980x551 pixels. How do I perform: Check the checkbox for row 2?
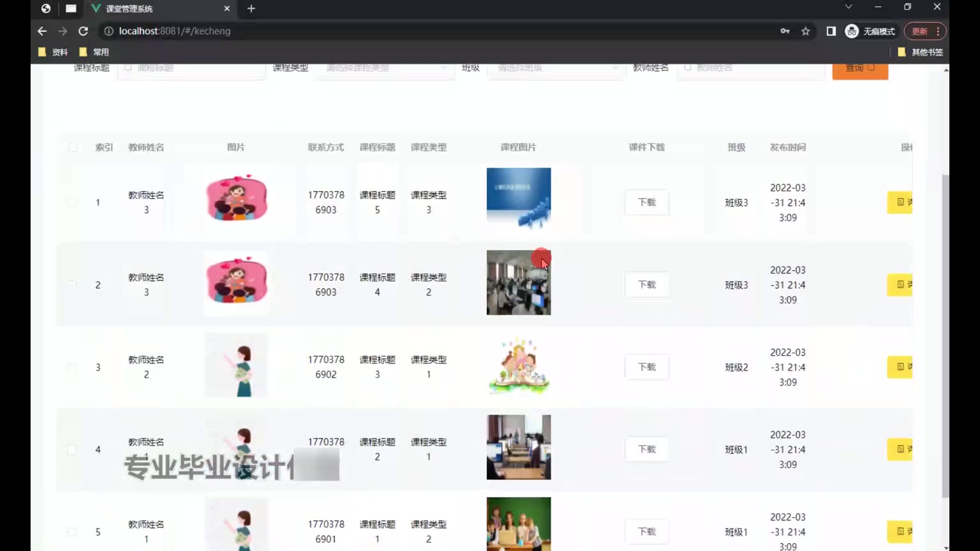(72, 285)
